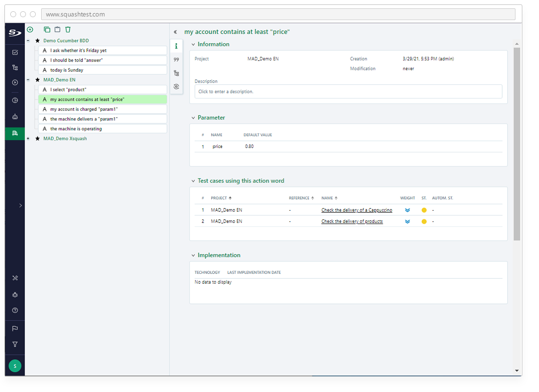Select 'I should be told "answer"' action word
Screen dimensions: 539x392
pyautogui.click(x=102, y=60)
